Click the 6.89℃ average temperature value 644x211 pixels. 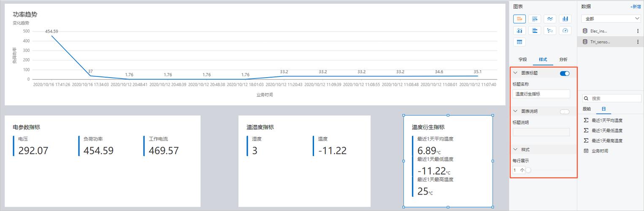pyautogui.click(x=429, y=151)
